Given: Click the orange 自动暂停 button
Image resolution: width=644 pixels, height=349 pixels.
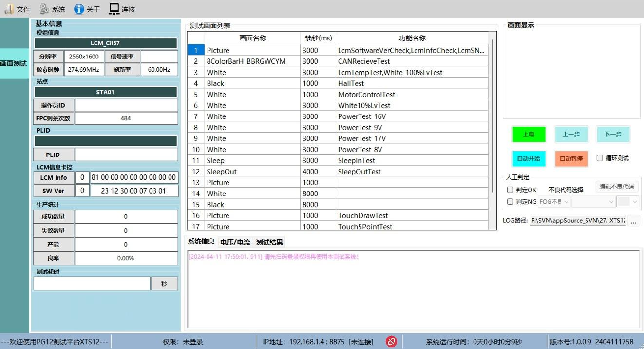Looking at the screenshot, I should pyautogui.click(x=571, y=158).
